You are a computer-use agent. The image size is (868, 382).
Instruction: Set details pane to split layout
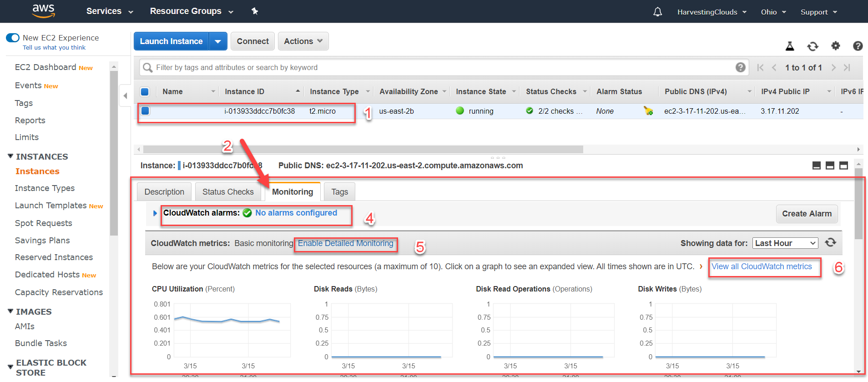pyautogui.click(x=830, y=166)
